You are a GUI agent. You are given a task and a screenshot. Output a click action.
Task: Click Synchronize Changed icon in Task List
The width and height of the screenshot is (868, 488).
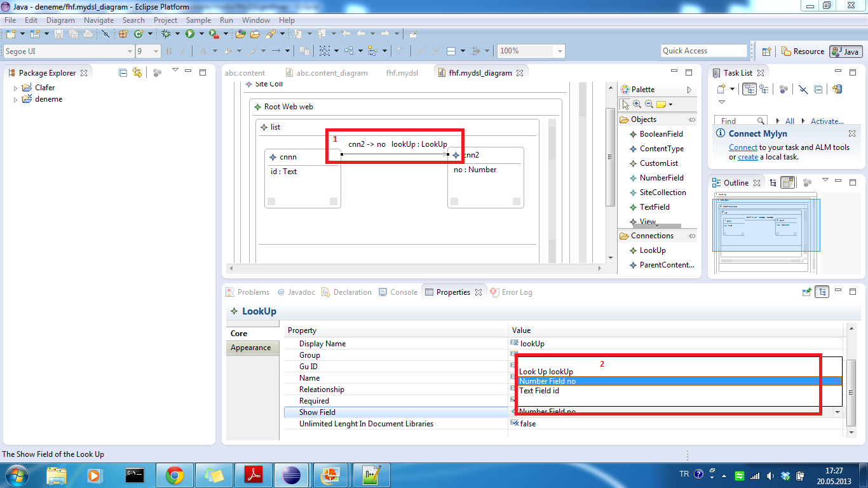click(x=837, y=90)
